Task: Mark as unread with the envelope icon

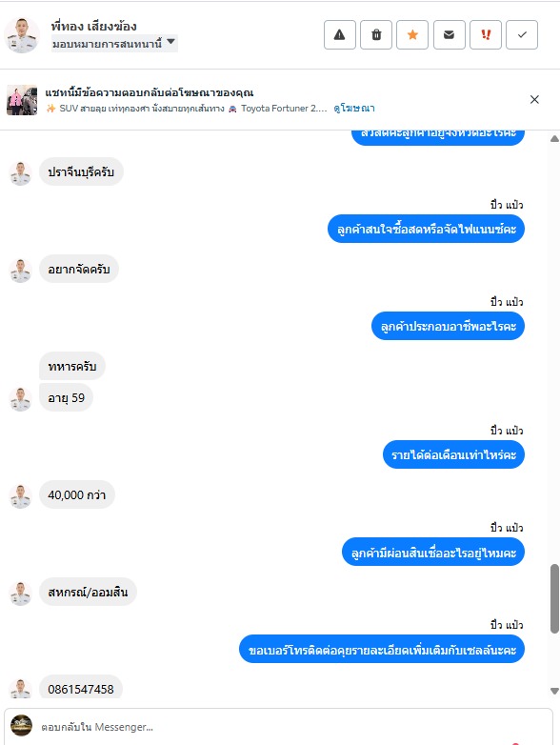Action: 449,34
